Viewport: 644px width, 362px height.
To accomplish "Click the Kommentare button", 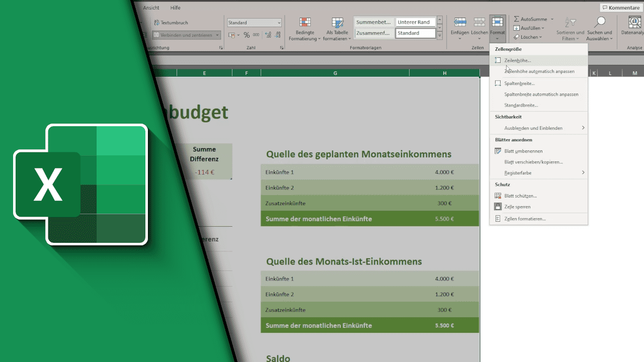I will point(621,8).
